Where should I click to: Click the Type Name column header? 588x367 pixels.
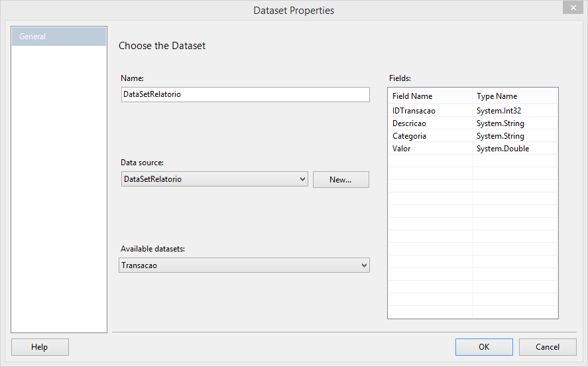pyautogui.click(x=514, y=96)
